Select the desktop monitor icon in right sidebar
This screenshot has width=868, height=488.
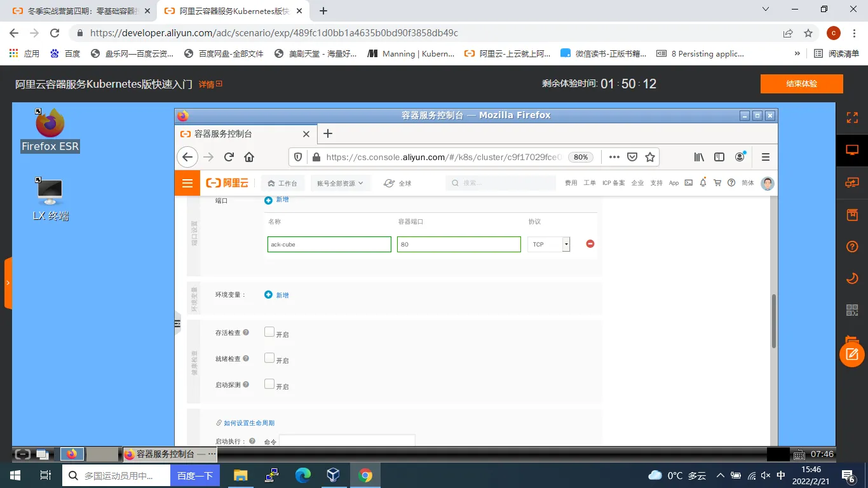tap(852, 150)
